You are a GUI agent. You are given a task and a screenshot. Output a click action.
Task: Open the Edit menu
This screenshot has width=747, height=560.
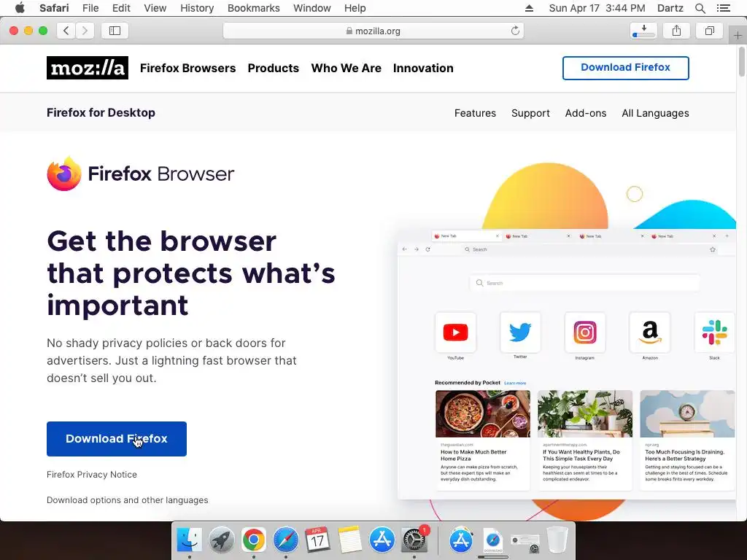point(121,8)
